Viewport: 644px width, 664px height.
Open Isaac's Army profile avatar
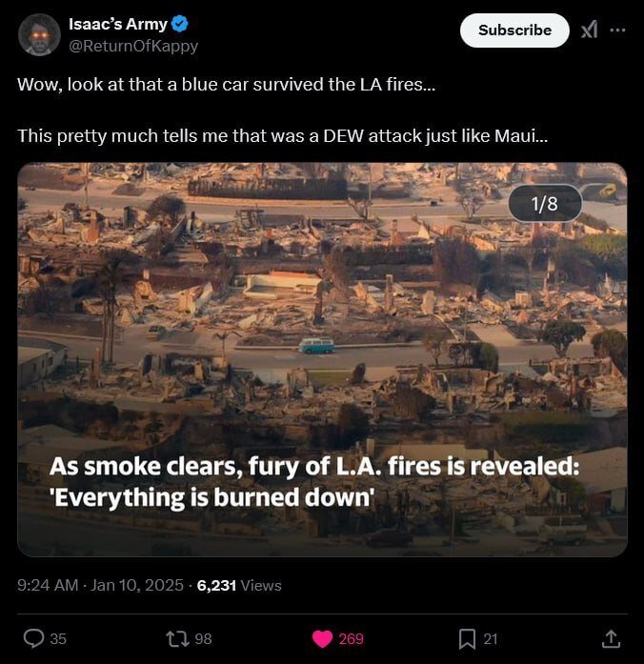[x=39, y=34]
